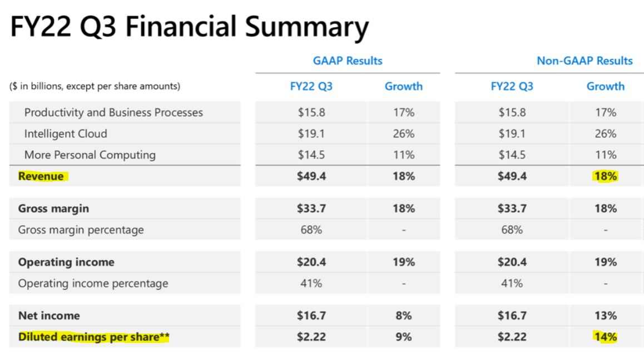Click the Non-GAAP Net income growth 13%
The height and width of the screenshot is (353, 644).
606,316
